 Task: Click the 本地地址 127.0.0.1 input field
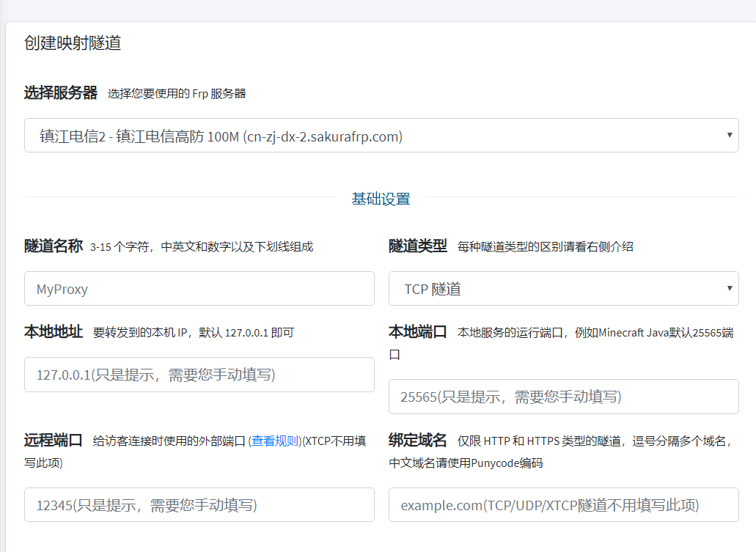click(199, 375)
